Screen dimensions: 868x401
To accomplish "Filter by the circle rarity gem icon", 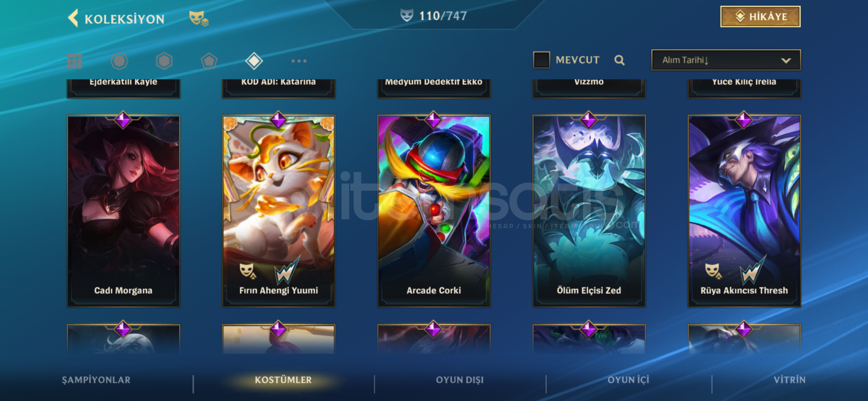I will [119, 61].
